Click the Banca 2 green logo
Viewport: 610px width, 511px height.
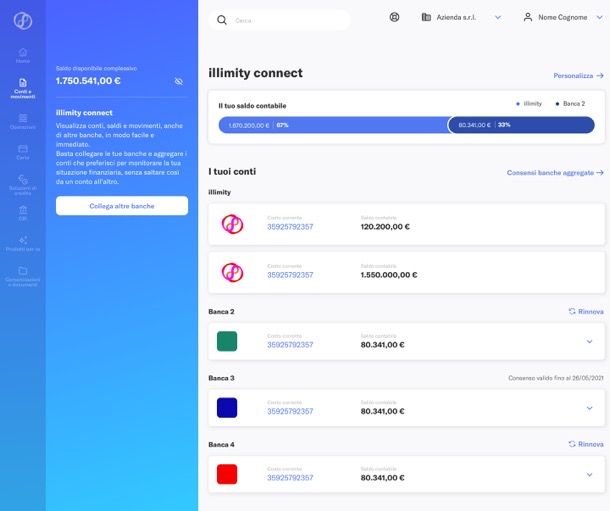(227, 341)
